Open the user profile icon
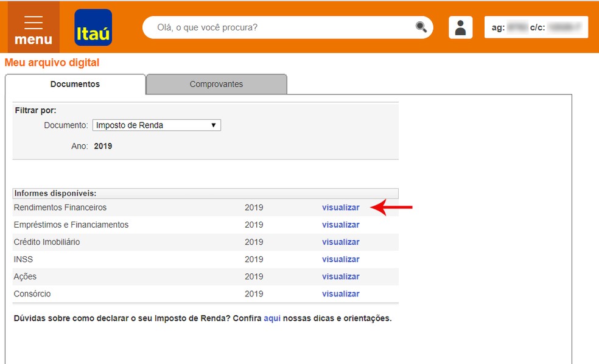This screenshot has height=364, width=599. coord(460,27)
